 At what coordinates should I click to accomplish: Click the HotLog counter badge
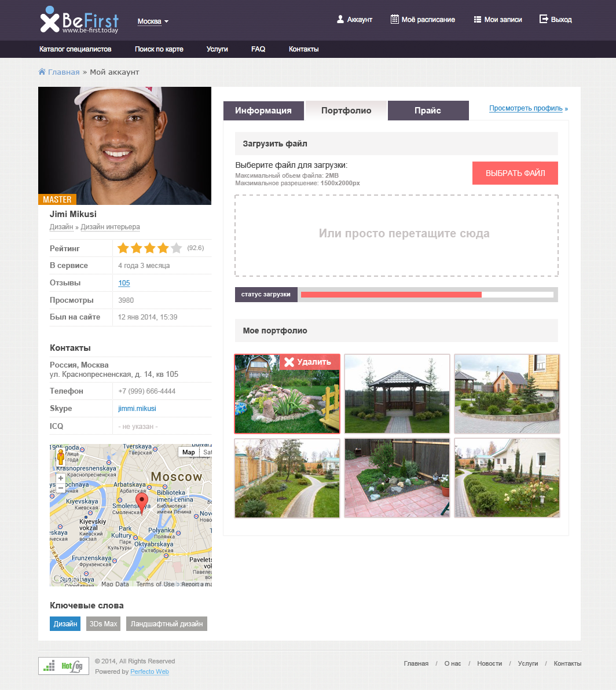click(x=63, y=666)
